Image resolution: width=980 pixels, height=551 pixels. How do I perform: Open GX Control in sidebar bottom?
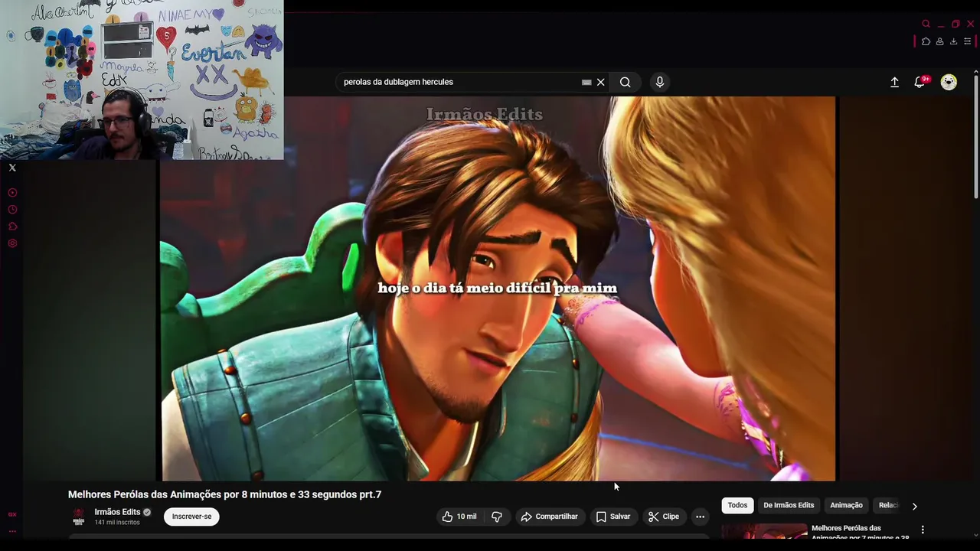tap(12, 514)
